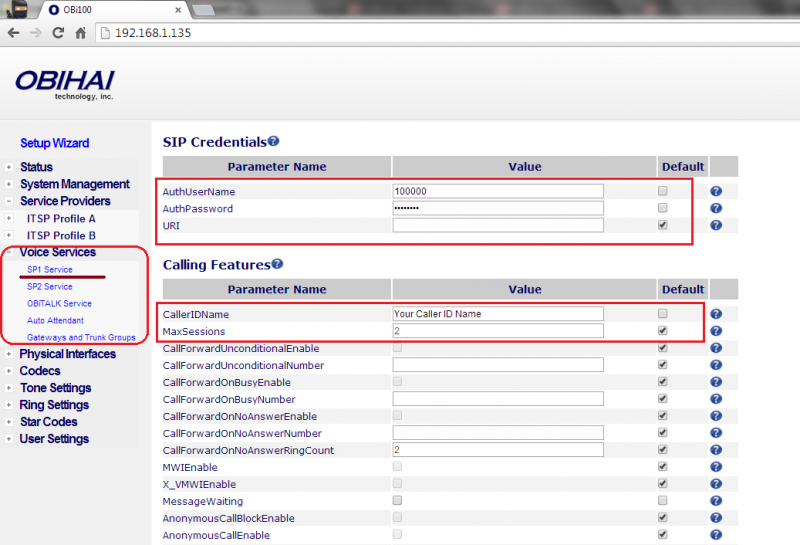Expand the Tone Settings tree node
This screenshot has width=800, height=545.
9,388
